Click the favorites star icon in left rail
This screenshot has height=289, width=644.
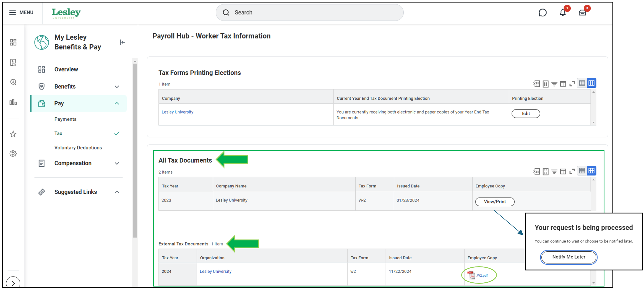[x=13, y=134]
